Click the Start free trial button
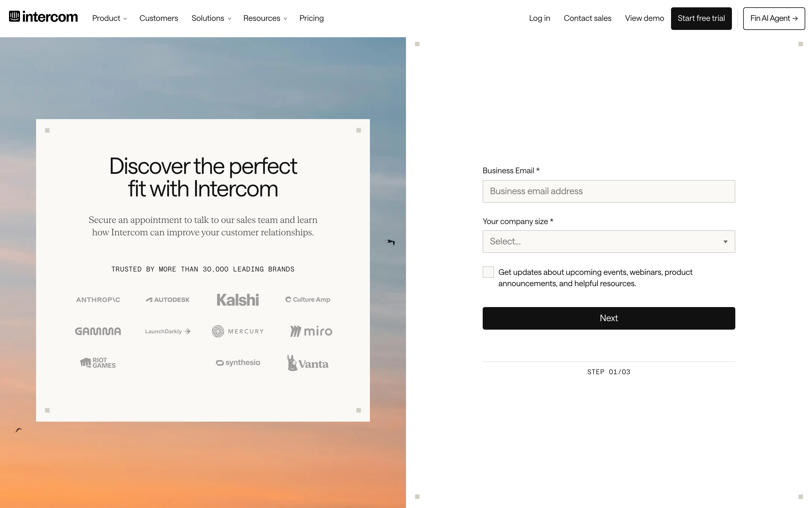Image resolution: width=812 pixels, height=508 pixels. click(x=701, y=18)
